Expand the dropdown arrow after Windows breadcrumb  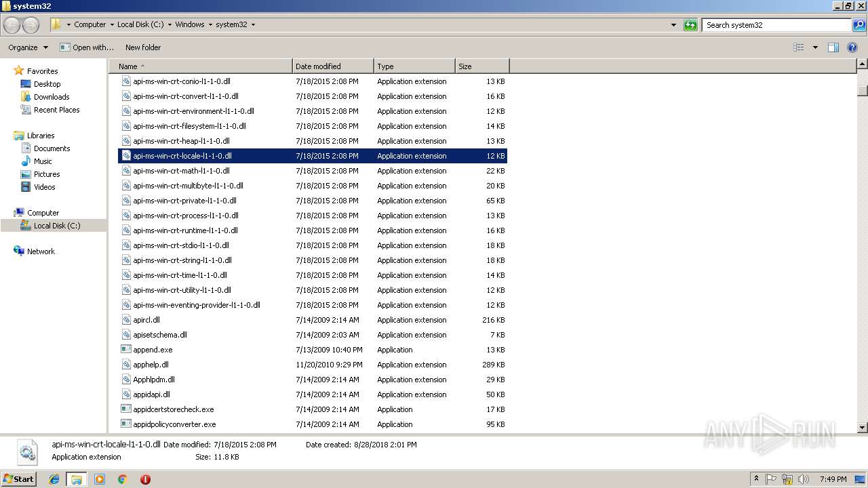(x=210, y=25)
